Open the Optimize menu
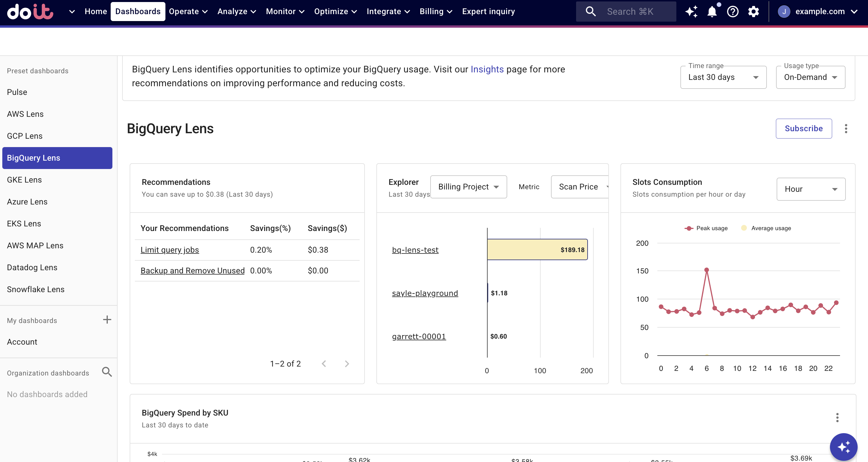The height and width of the screenshot is (462, 868). tap(335, 12)
